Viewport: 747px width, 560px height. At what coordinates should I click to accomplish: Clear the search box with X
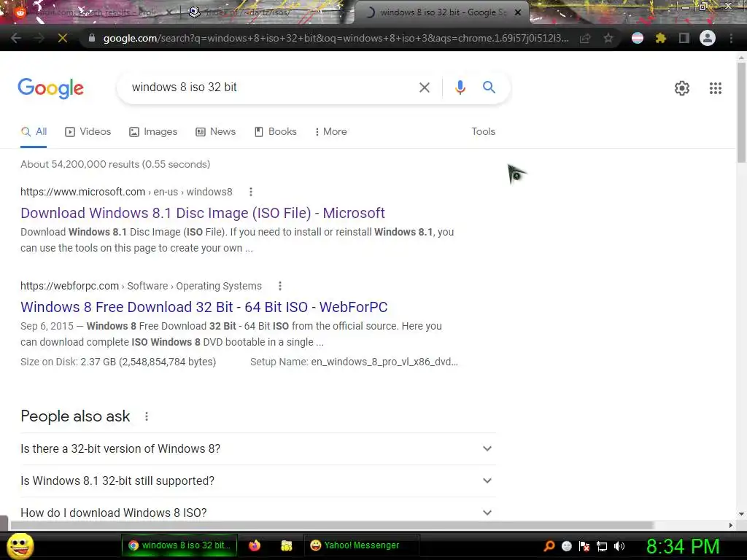[x=424, y=87]
